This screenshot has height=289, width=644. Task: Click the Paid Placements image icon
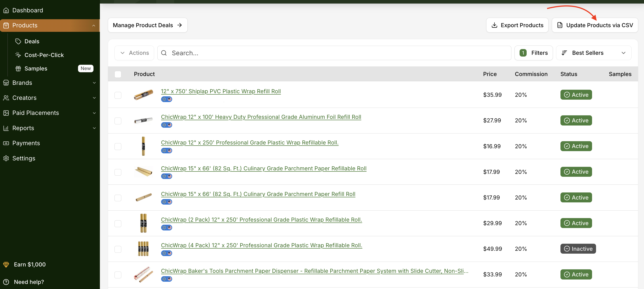click(x=6, y=113)
